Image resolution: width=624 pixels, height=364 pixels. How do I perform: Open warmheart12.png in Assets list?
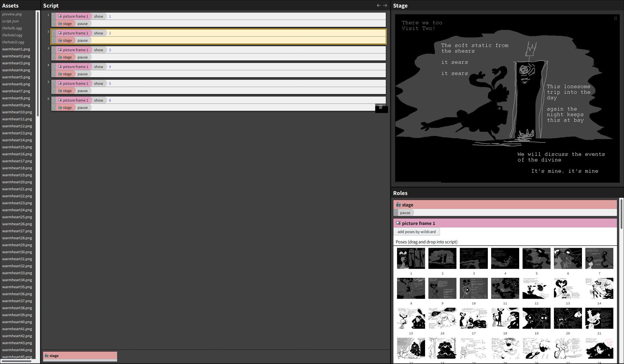pyautogui.click(x=17, y=126)
